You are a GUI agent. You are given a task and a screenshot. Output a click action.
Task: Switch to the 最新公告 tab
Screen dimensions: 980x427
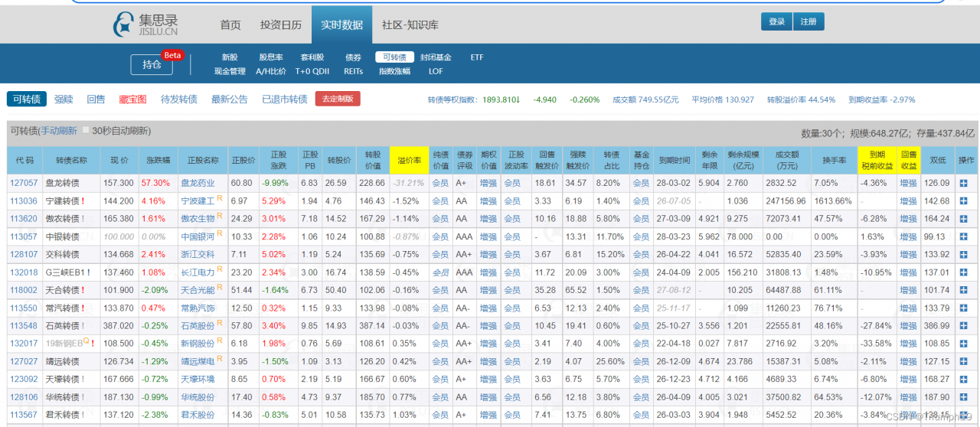tap(230, 99)
